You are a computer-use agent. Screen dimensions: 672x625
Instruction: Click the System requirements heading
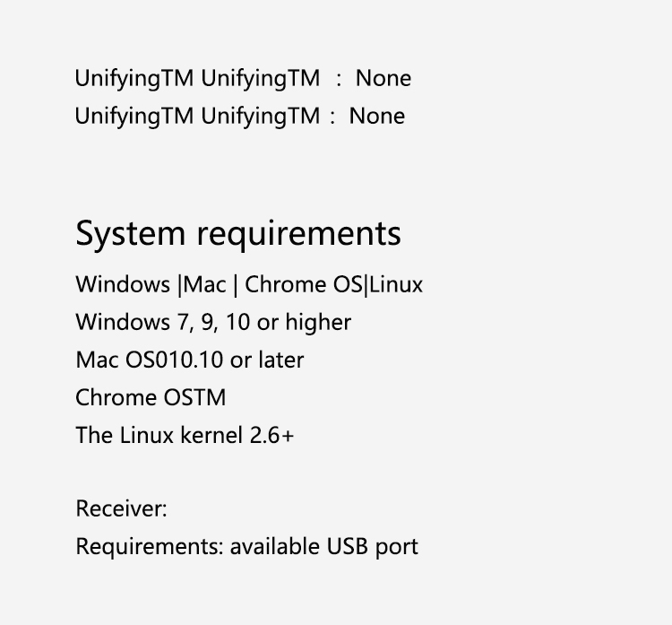(x=238, y=234)
